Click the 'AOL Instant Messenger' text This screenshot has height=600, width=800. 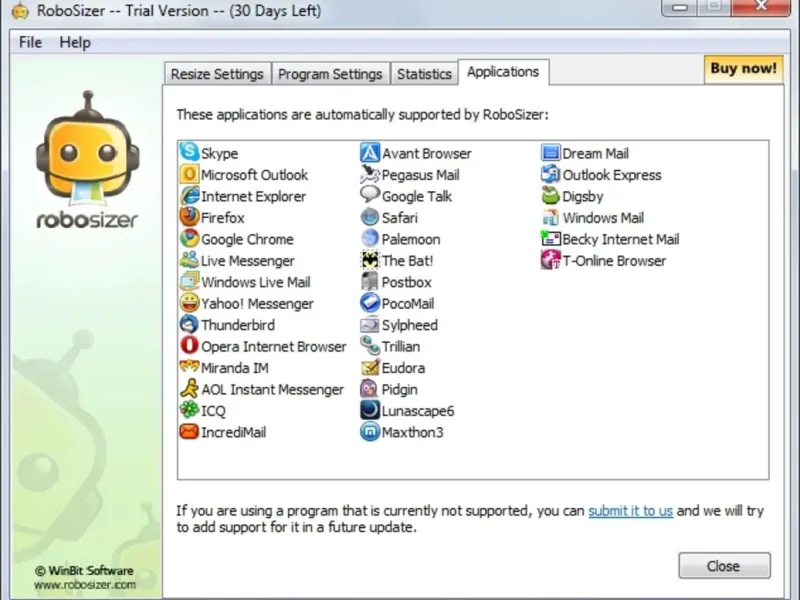pos(272,389)
